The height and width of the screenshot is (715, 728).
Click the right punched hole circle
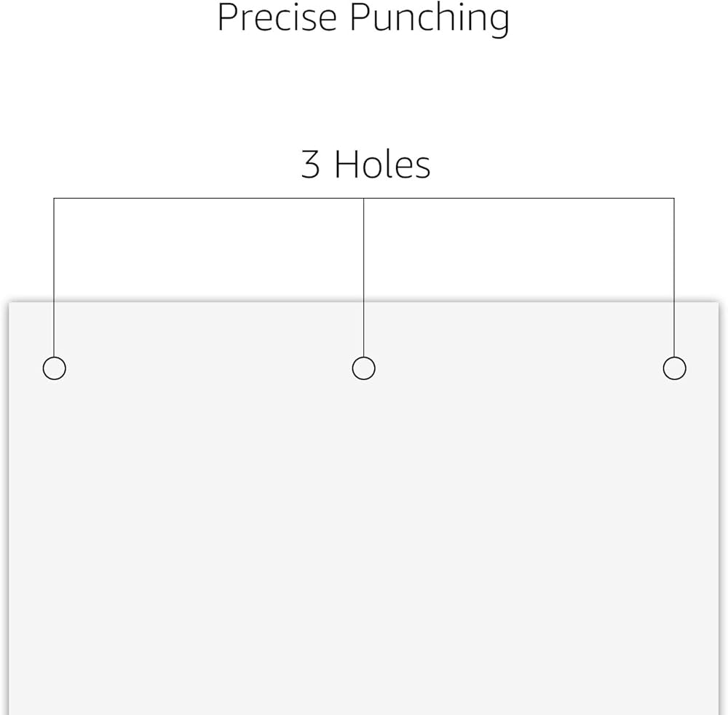[x=674, y=368]
